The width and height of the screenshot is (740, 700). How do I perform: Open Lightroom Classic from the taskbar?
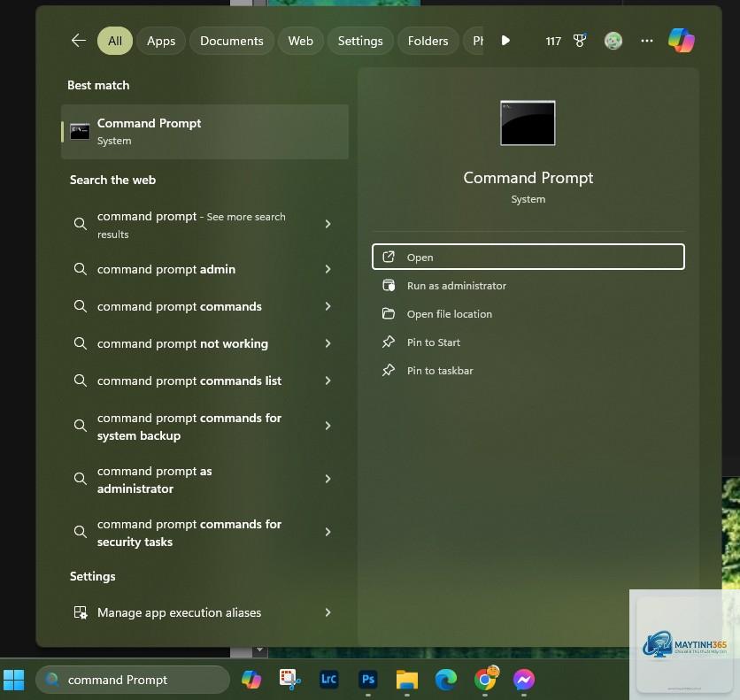pos(329,680)
